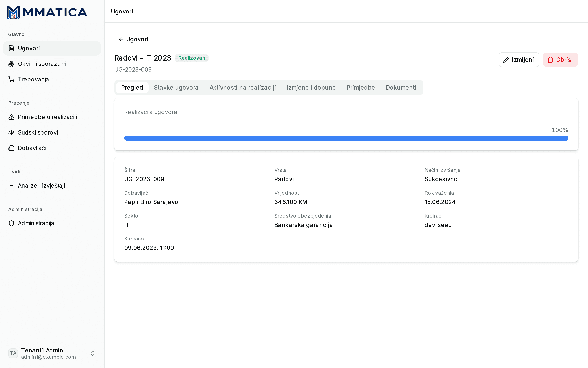Screen dimensions: 588x368
Task: Open the Primjedbe tab
Action: pyautogui.click(x=361, y=88)
